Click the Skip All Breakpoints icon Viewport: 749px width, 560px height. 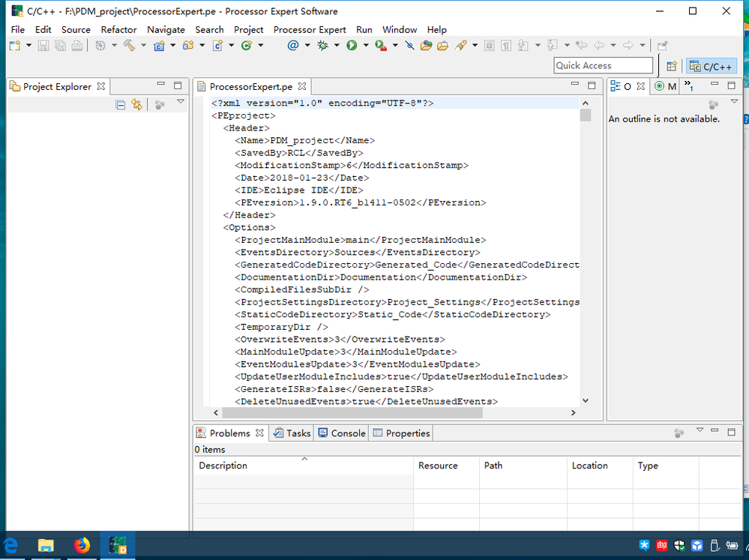pyautogui.click(x=410, y=46)
